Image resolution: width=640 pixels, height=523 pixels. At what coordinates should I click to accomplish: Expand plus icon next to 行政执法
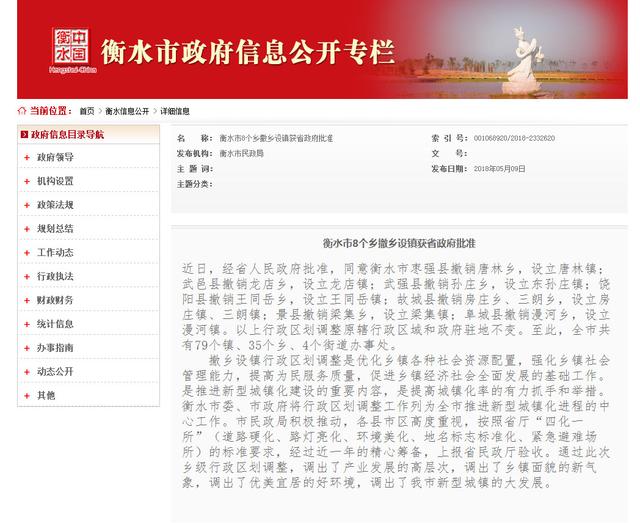(27, 276)
